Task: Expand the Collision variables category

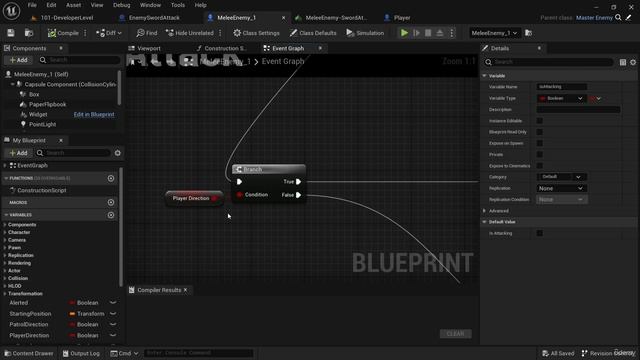Action: click(x=4, y=278)
